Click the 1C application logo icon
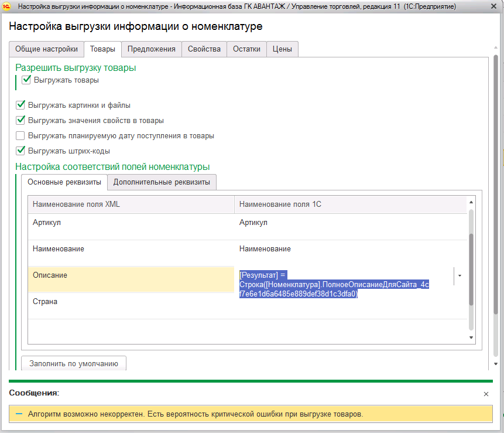The image size is (504, 433). point(6,6)
